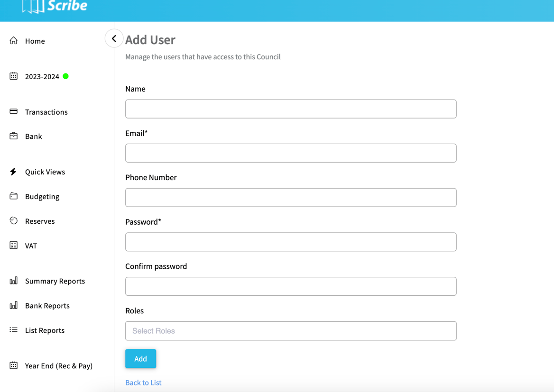Click the VAT calculator icon
This screenshot has height=392, width=554.
pos(14,246)
